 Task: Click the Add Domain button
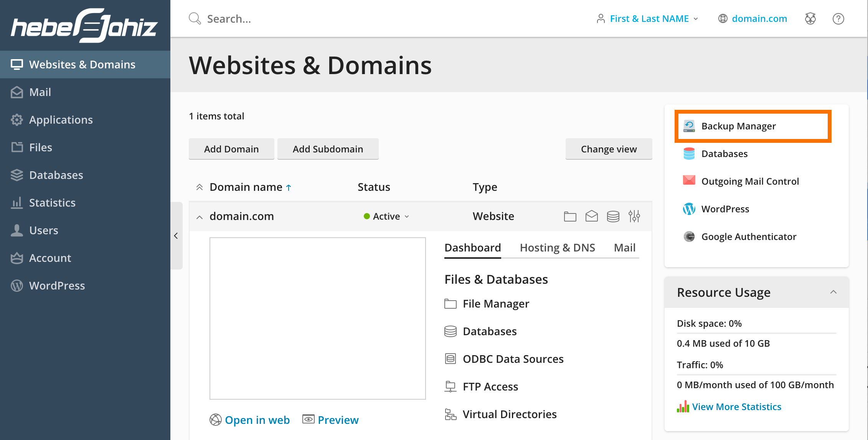(231, 149)
